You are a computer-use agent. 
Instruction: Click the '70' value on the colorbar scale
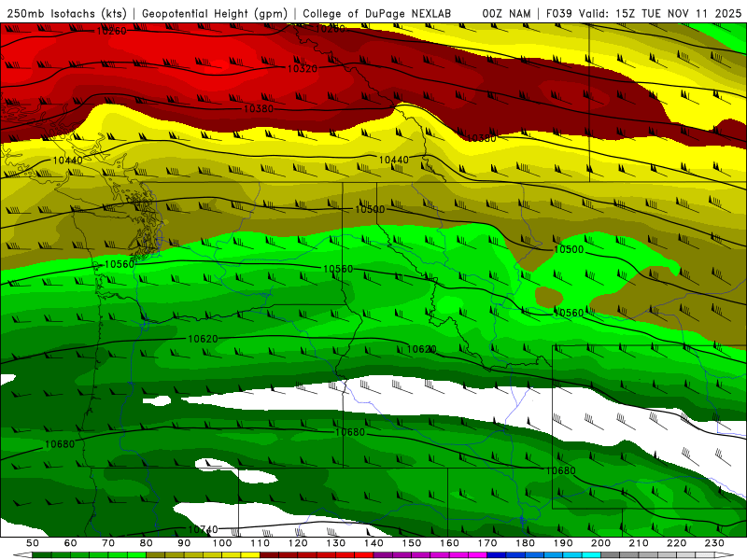[108, 543]
